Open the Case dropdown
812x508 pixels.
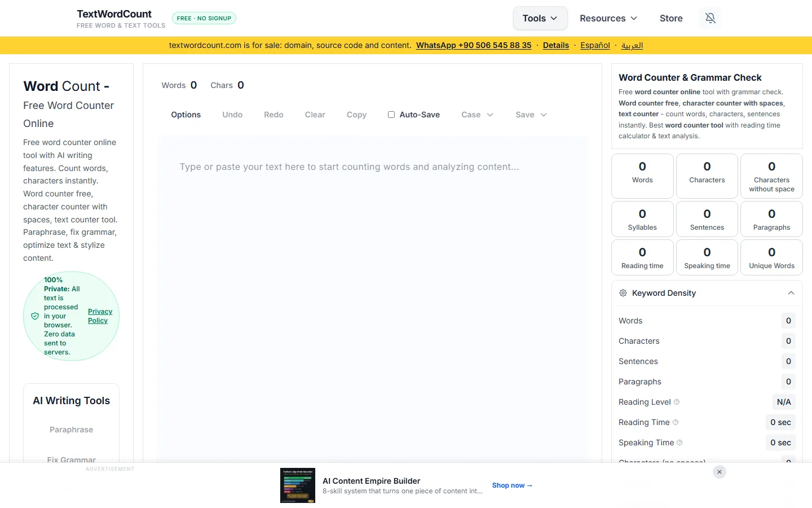pos(477,115)
